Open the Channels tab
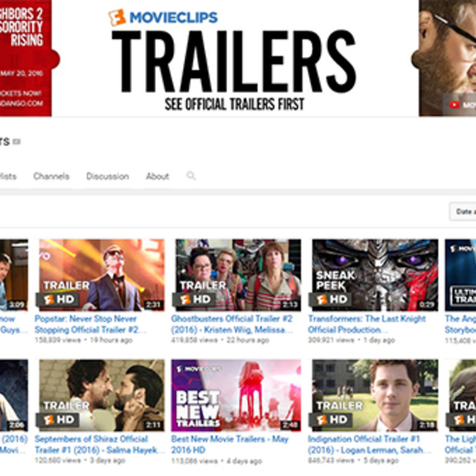This screenshot has height=476, width=476. click(51, 176)
